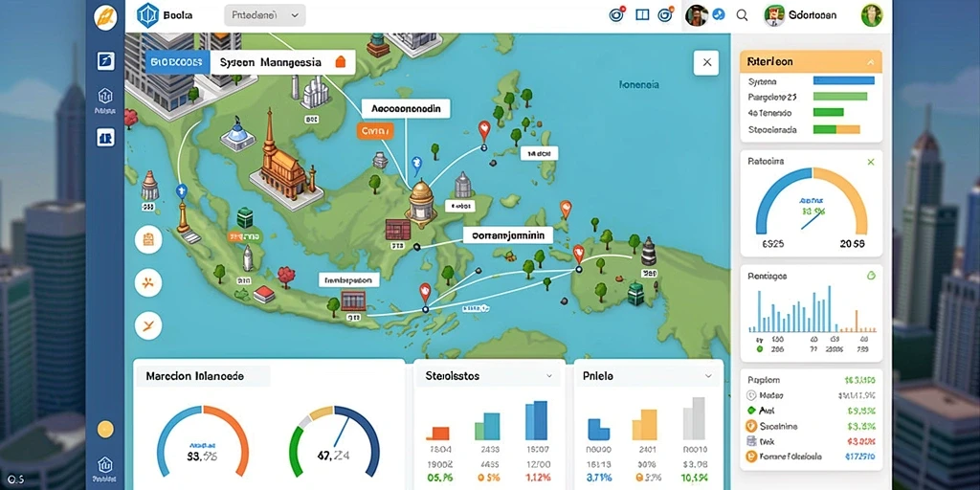The image size is (980, 490).
Task: Click the 1,12% value under Steioisstos
Action: click(538, 479)
